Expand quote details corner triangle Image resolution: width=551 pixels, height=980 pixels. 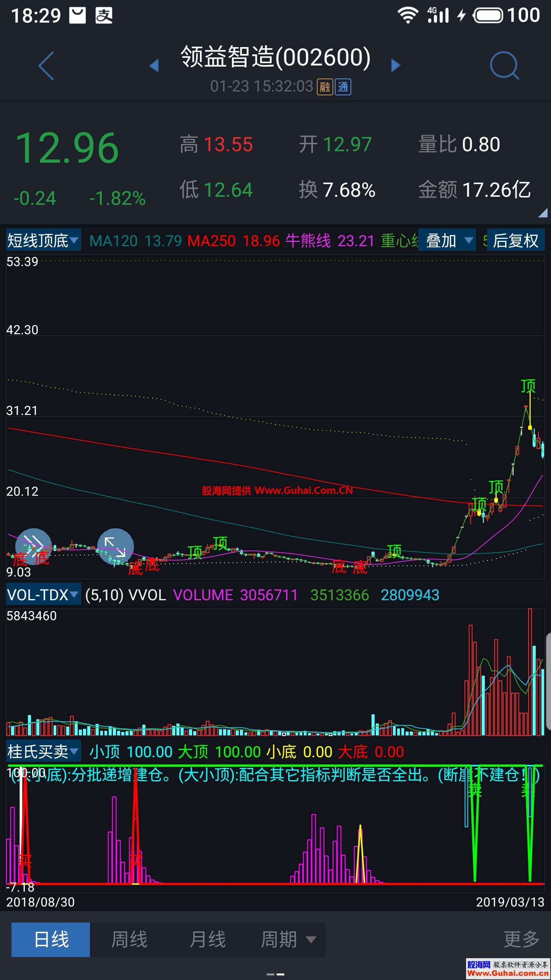(x=543, y=213)
